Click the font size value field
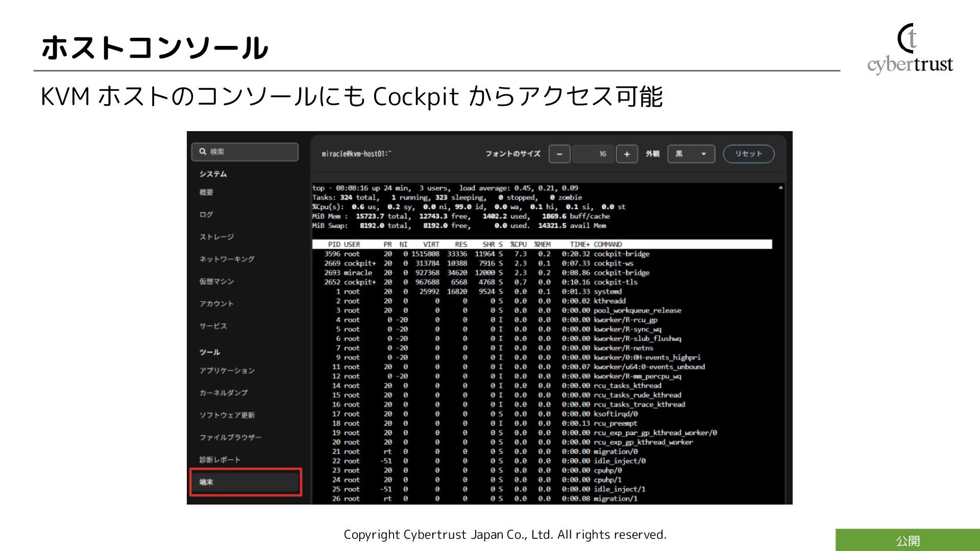Viewport: 980px width, 551px height. tap(593, 154)
